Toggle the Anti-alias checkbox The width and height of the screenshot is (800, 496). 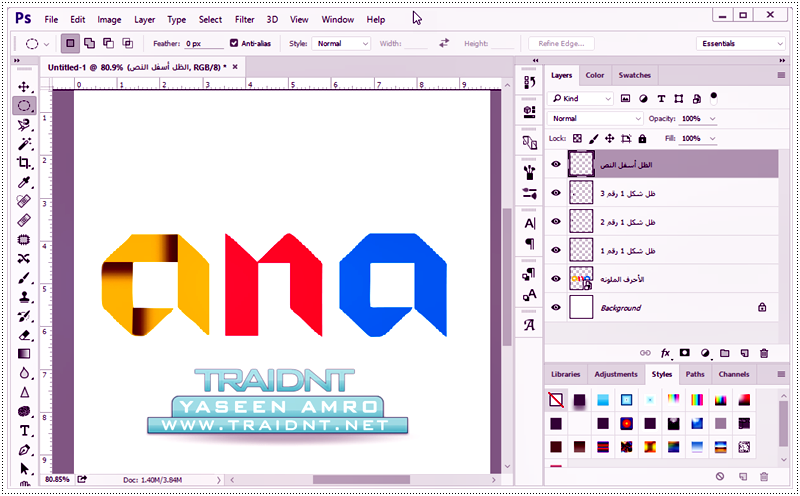(x=234, y=43)
